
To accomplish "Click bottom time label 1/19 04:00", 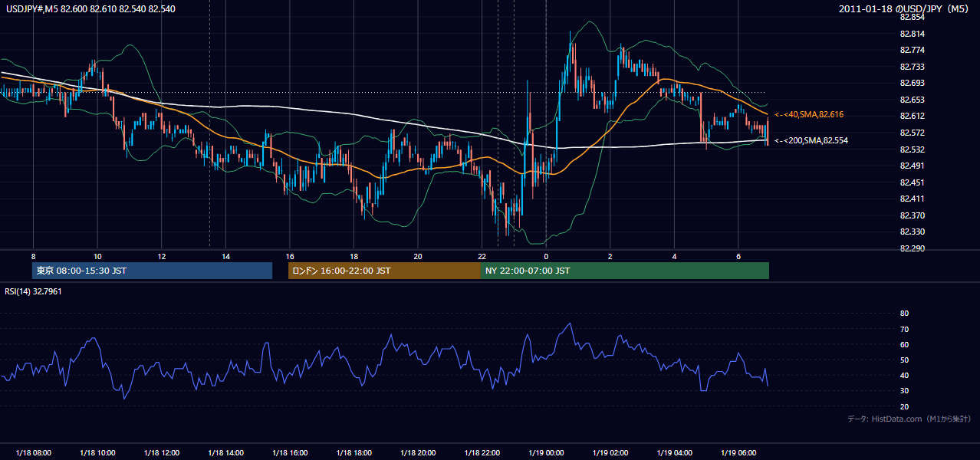I will [674, 453].
